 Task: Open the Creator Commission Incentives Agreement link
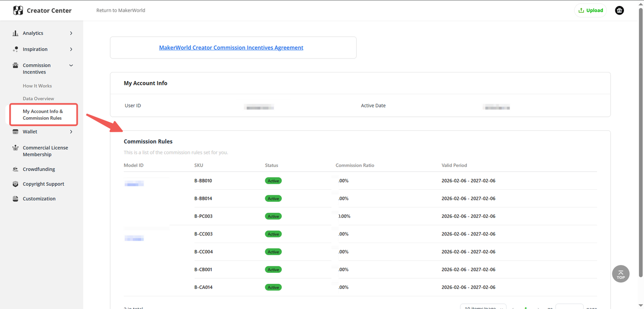[x=231, y=48]
